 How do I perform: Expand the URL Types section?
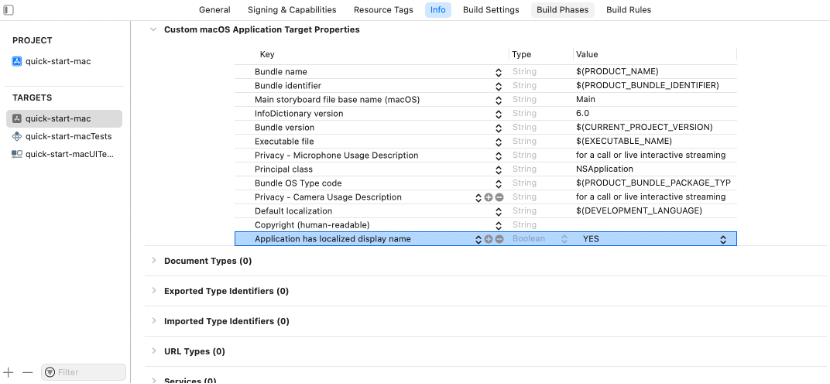click(x=154, y=351)
